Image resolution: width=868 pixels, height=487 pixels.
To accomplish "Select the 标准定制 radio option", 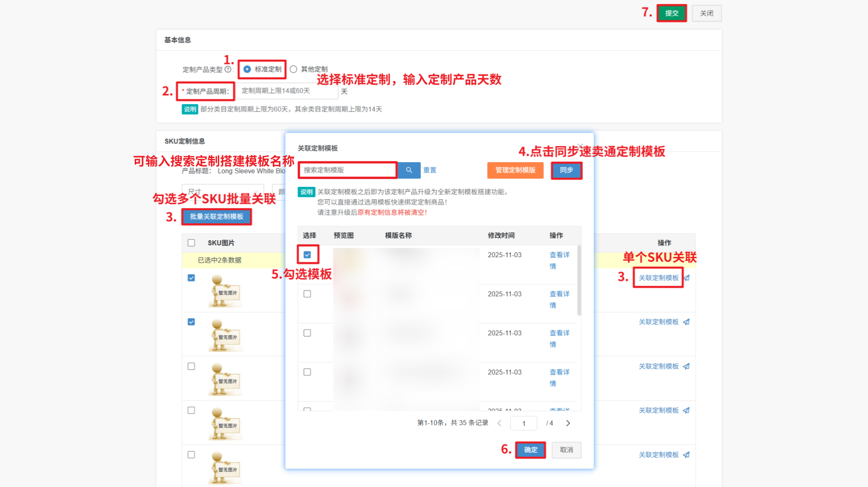I will click(x=247, y=69).
